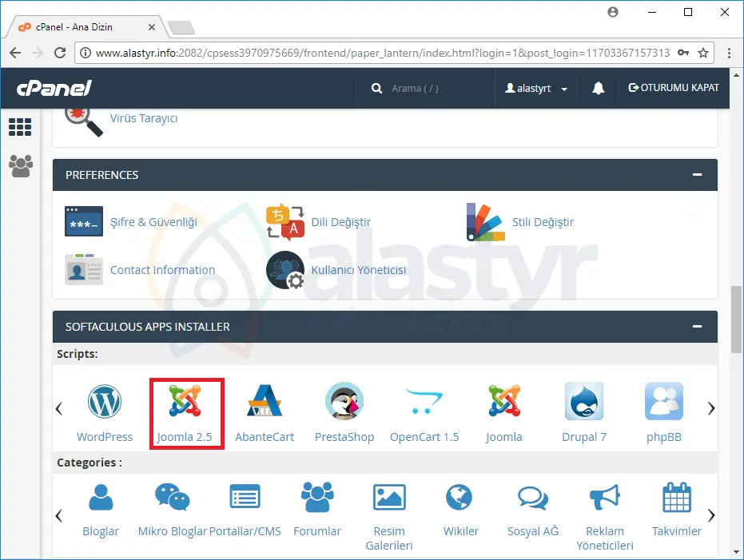Select the WordPress script icon
744x560 pixels.
pos(105,402)
